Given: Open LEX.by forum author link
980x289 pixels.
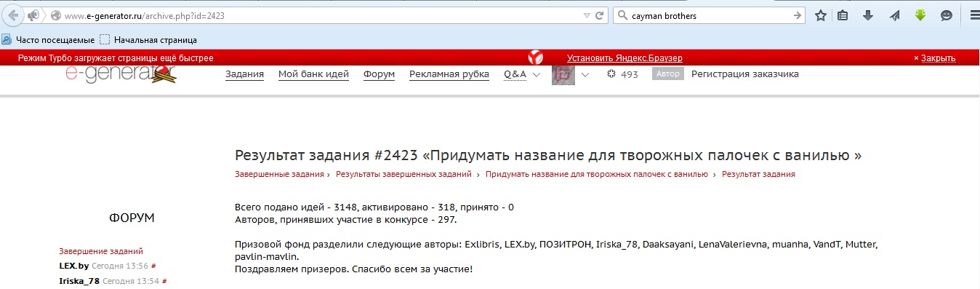Looking at the screenshot, I should click(73, 266).
